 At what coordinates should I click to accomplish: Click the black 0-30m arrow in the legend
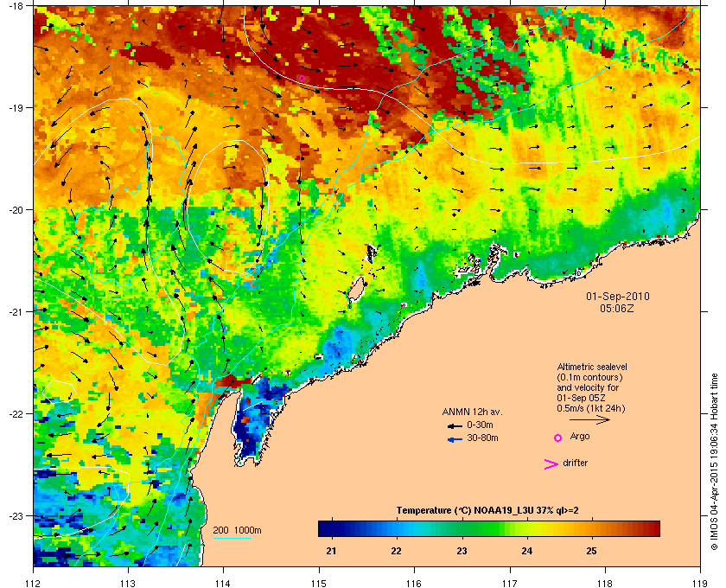[x=455, y=425]
